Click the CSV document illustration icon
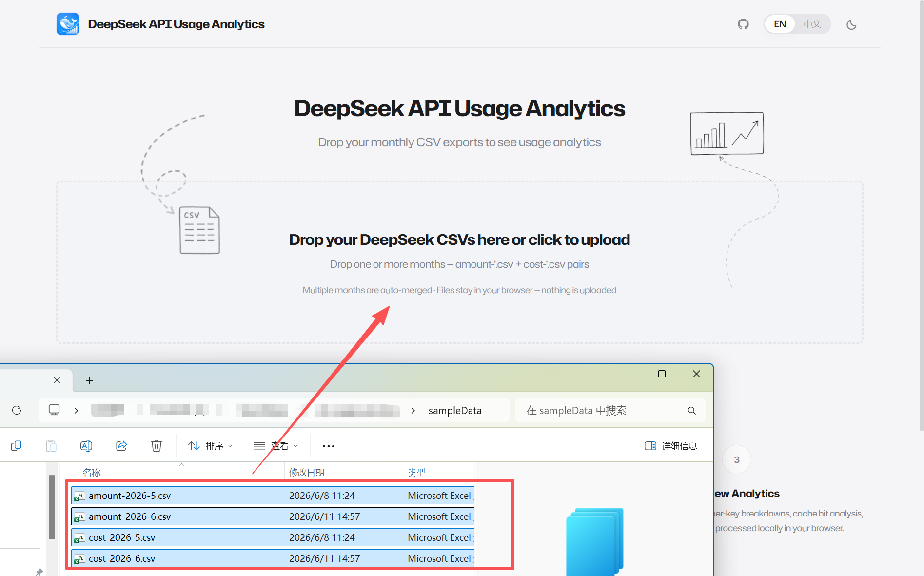The width and height of the screenshot is (924, 576). [x=199, y=230]
